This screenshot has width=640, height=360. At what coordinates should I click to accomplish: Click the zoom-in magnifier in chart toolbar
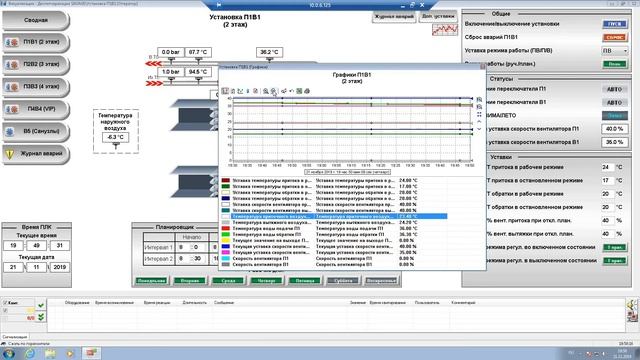[266, 91]
